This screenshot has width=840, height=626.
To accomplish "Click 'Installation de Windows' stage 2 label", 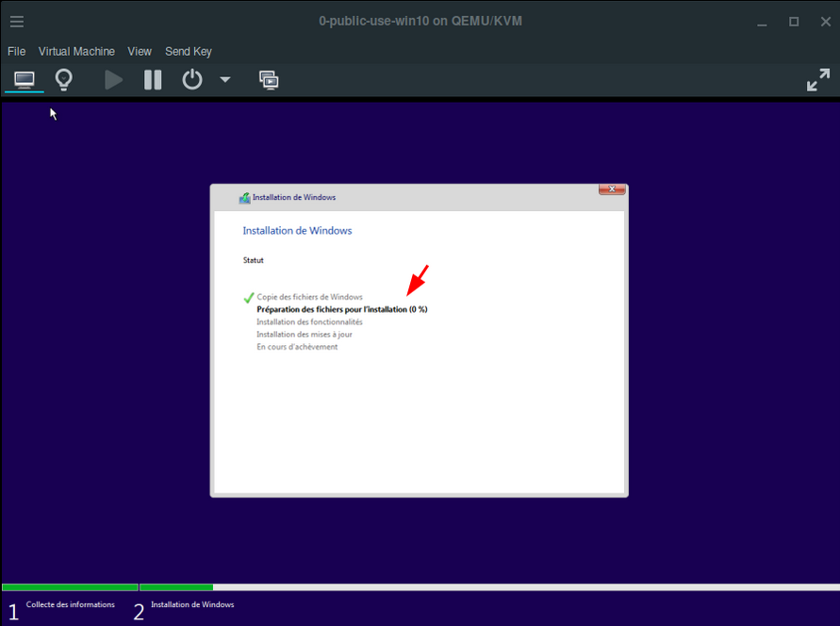I will (x=192, y=604).
